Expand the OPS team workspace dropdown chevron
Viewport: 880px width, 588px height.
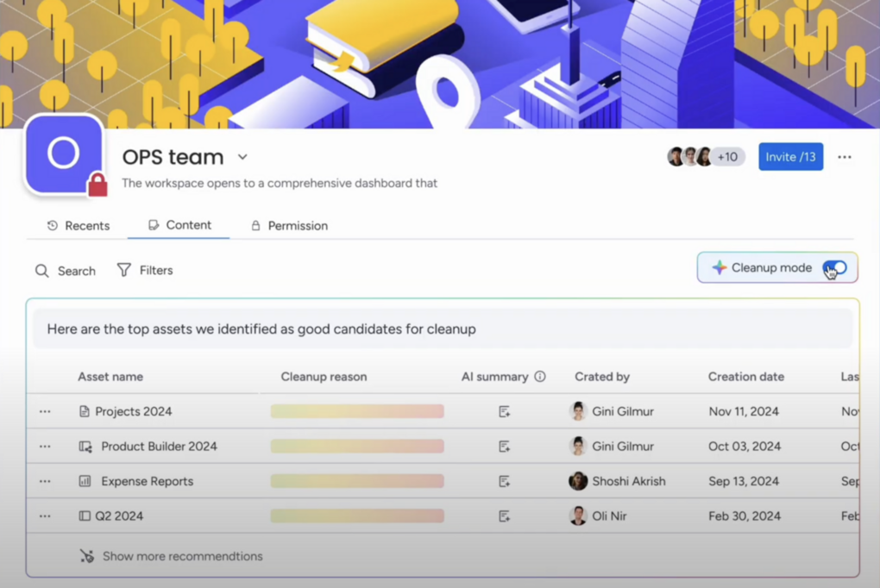click(x=242, y=157)
